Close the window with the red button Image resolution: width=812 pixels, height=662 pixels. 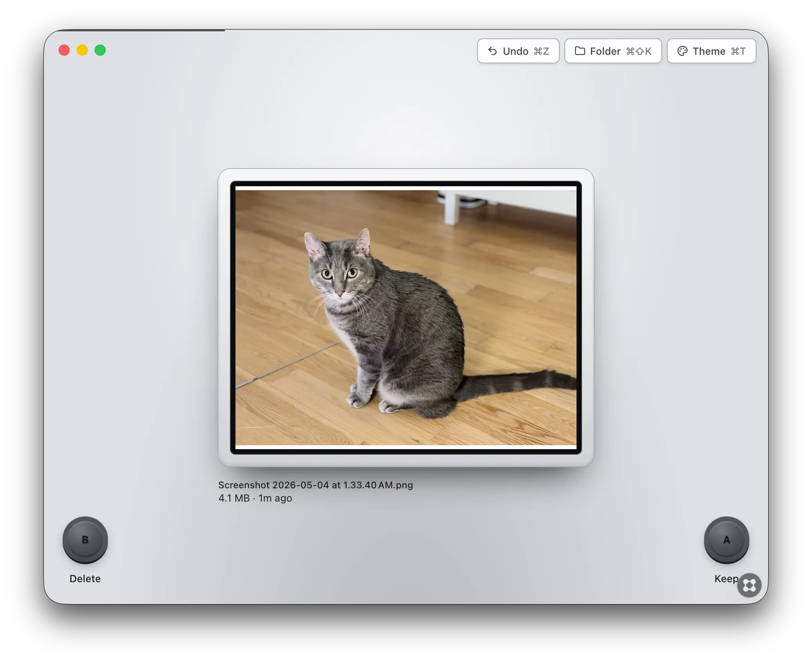64,50
